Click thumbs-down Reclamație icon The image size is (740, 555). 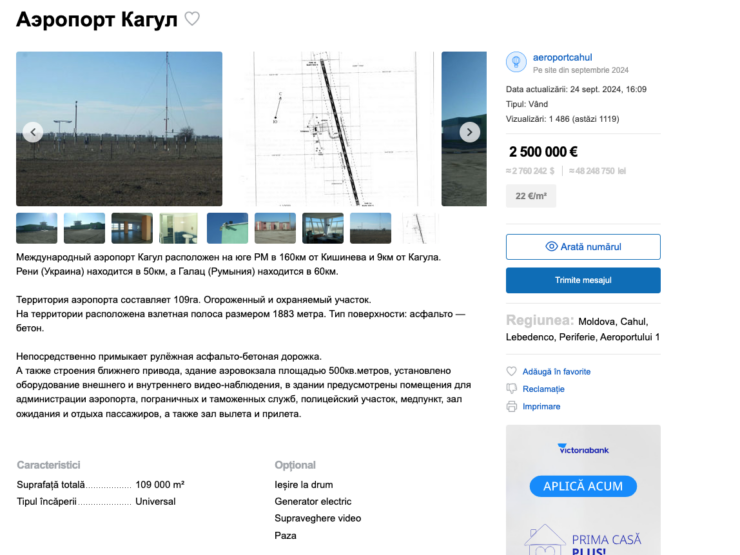pos(512,389)
